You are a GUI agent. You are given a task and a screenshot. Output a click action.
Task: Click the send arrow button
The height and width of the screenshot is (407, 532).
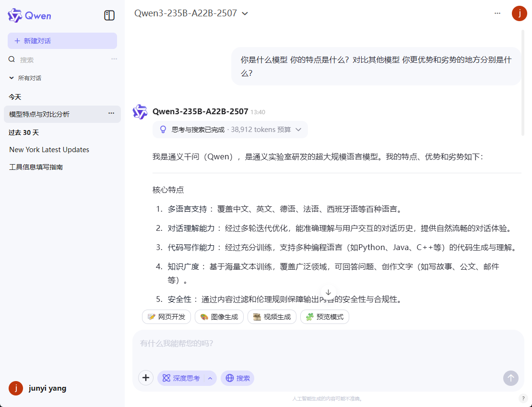(x=510, y=378)
